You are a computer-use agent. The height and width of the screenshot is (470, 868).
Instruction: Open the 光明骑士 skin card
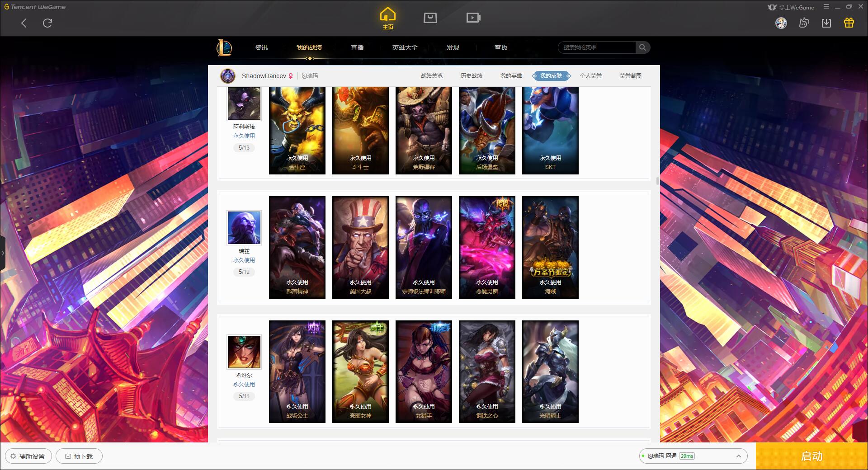(x=550, y=371)
